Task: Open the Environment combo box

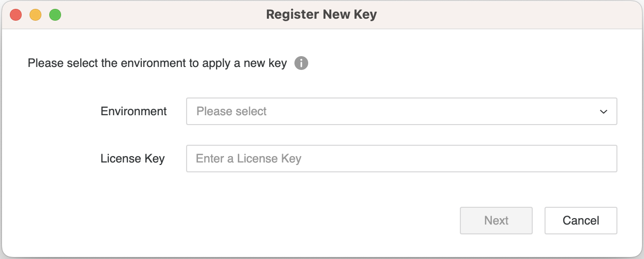Action: coord(401,111)
